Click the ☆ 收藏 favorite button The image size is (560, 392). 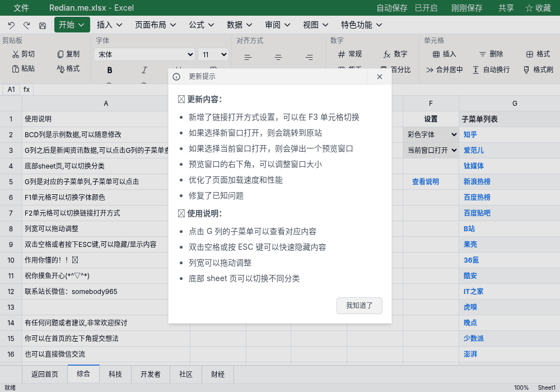coord(538,8)
